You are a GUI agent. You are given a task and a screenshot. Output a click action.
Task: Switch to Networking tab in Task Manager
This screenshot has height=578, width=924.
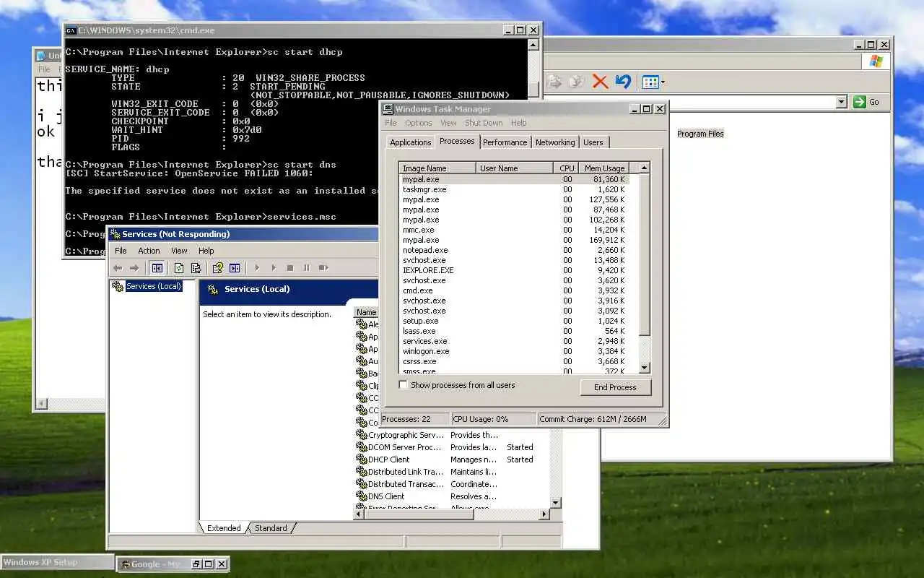pyautogui.click(x=555, y=142)
